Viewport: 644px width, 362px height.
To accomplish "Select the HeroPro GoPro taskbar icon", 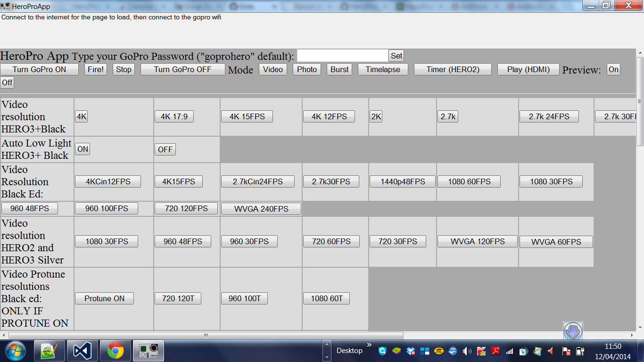I will [x=149, y=351].
